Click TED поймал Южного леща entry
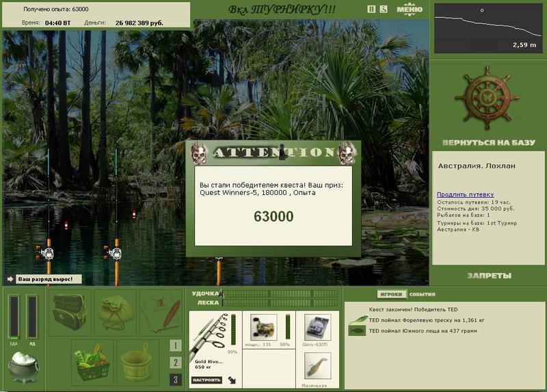This screenshot has height=392, width=547. (423, 331)
